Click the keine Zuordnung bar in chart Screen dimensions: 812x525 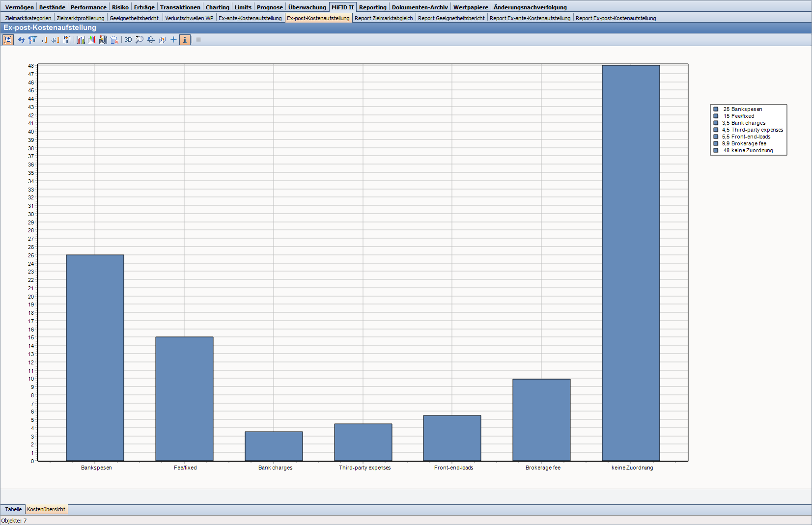(x=631, y=263)
